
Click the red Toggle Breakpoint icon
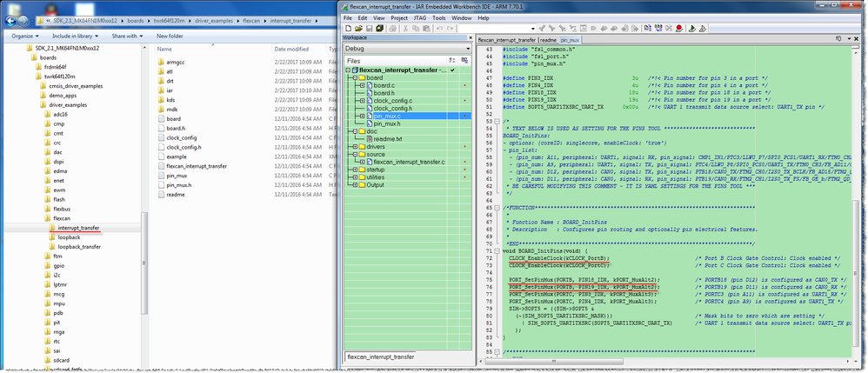pyautogui.click(x=679, y=28)
